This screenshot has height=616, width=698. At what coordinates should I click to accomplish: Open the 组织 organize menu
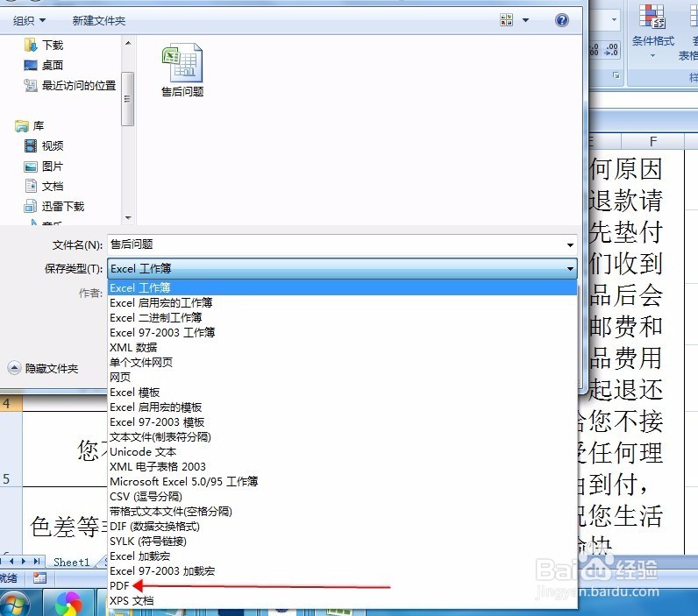point(29,20)
